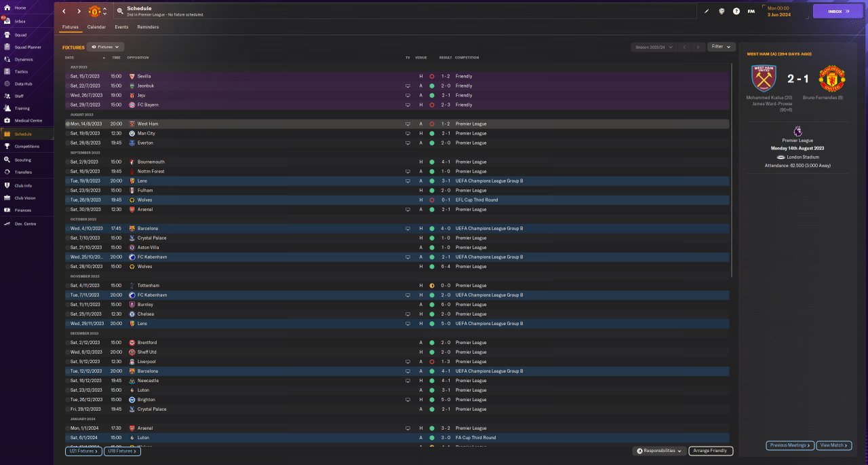Click the West Ham crest in match panel
868x465 pixels.
pos(764,78)
